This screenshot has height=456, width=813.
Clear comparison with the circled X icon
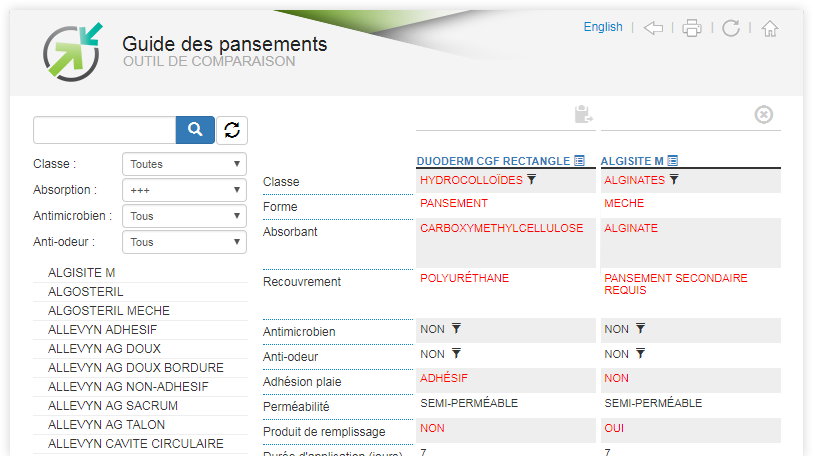pyautogui.click(x=764, y=114)
